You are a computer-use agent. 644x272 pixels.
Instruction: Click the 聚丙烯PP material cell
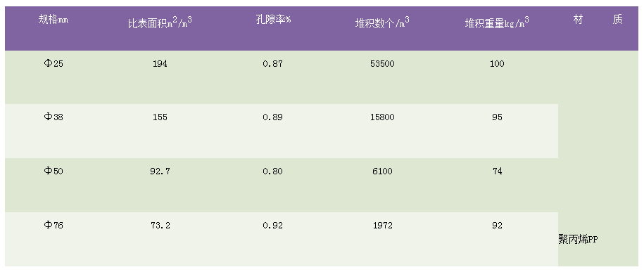[578, 240]
